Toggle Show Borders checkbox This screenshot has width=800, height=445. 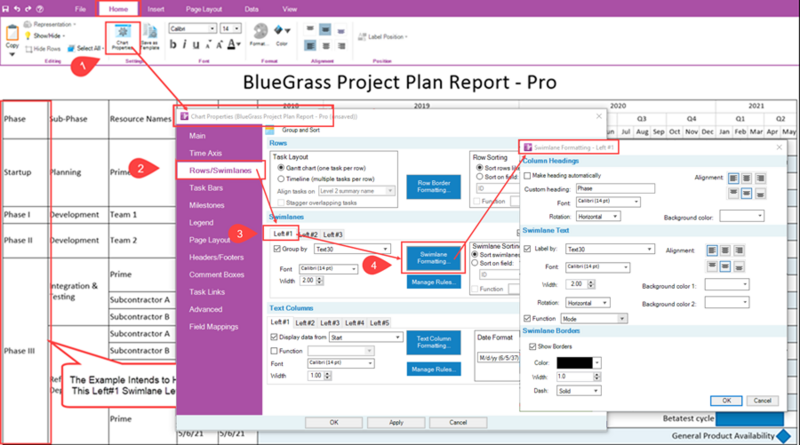[533, 347]
